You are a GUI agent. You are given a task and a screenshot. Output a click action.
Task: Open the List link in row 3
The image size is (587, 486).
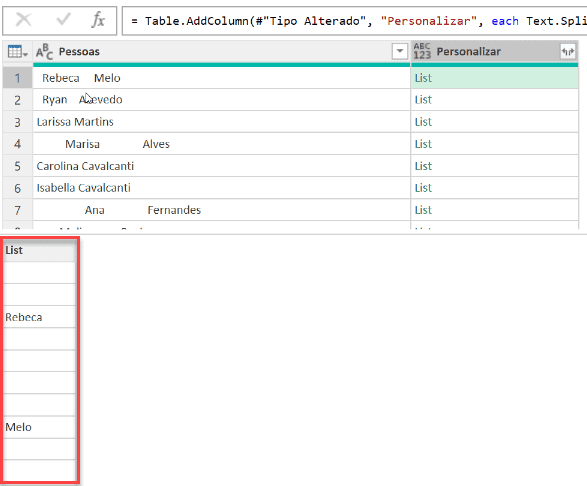pos(423,122)
